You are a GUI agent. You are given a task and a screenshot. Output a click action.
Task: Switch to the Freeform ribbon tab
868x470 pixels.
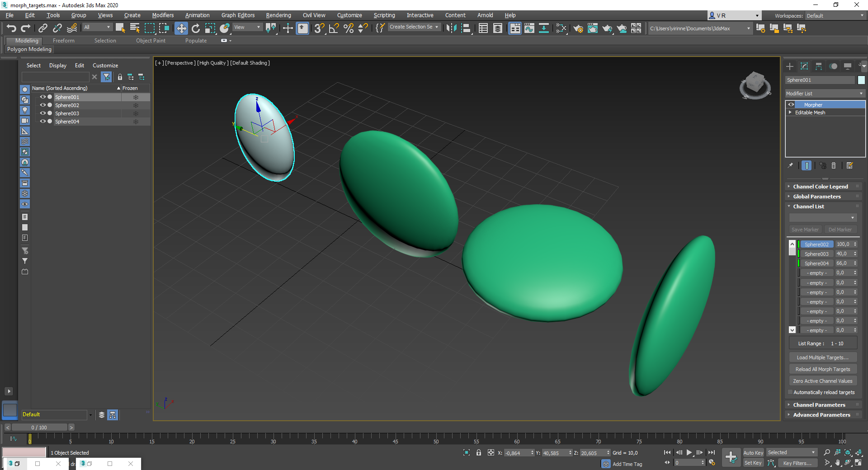[x=63, y=40]
